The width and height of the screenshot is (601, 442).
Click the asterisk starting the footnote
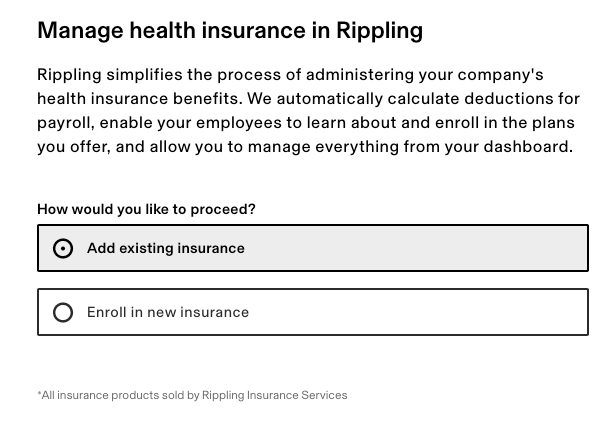39,394
